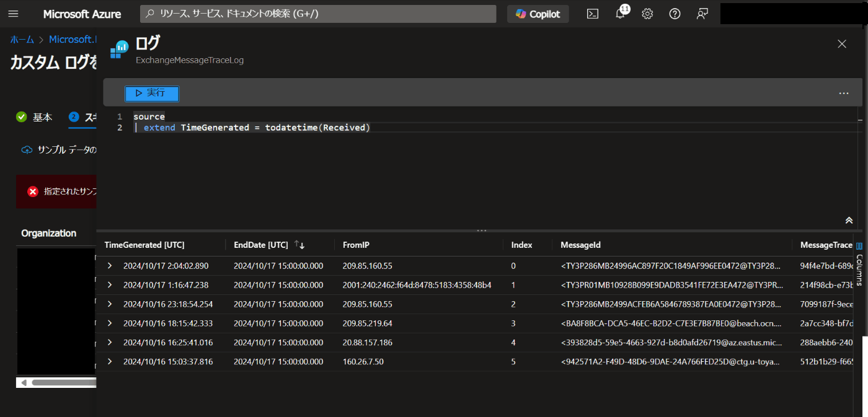Expand row with time 16:25:41.016
Screen dimensions: 868x417
point(110,343)
